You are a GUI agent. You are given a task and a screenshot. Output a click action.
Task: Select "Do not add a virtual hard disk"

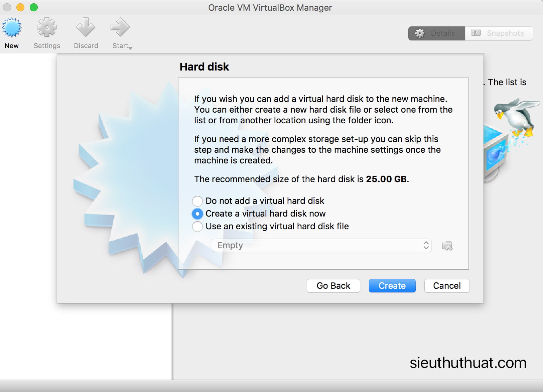(x=197, y=201)
